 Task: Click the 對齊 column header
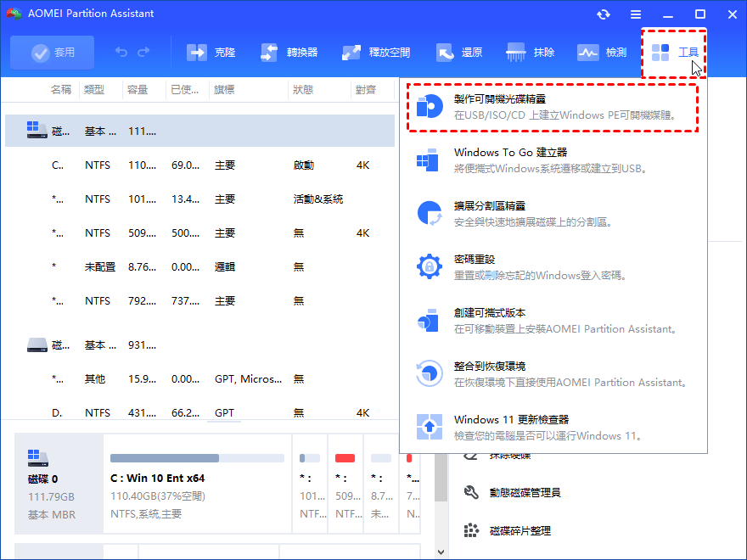click(x=365, y=90)
